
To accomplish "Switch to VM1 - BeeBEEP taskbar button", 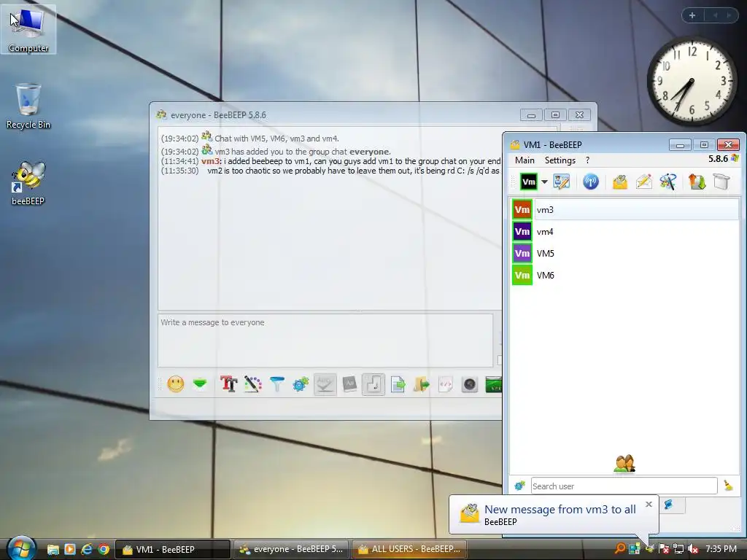I will pos(173,550).
